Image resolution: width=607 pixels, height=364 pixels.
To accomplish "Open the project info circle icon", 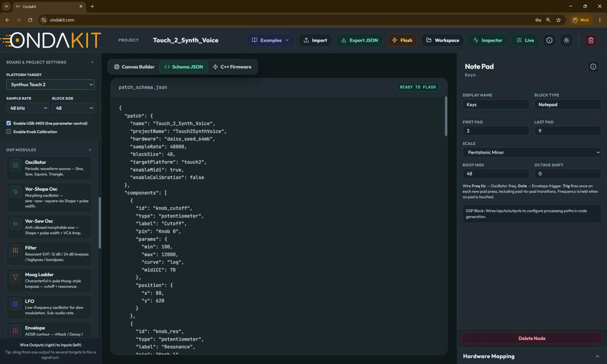I will click(549, 40).
